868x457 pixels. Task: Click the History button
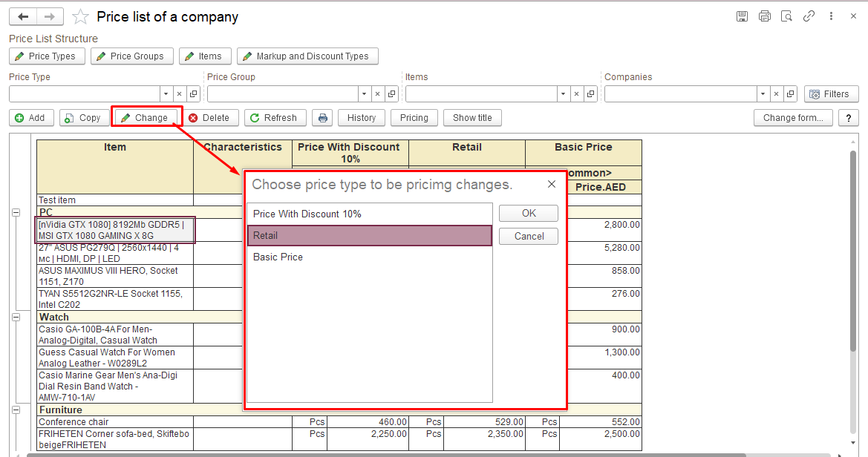point(362,118)
